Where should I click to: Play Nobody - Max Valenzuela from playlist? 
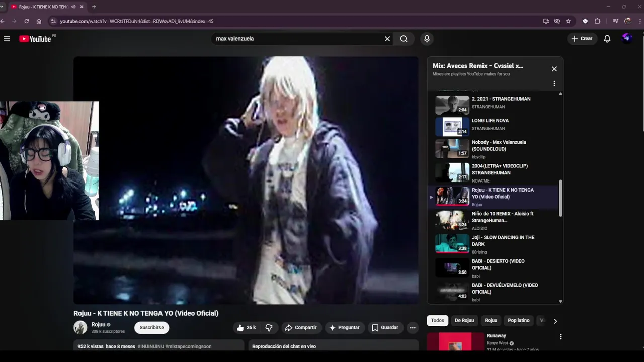tap(493, 149)
